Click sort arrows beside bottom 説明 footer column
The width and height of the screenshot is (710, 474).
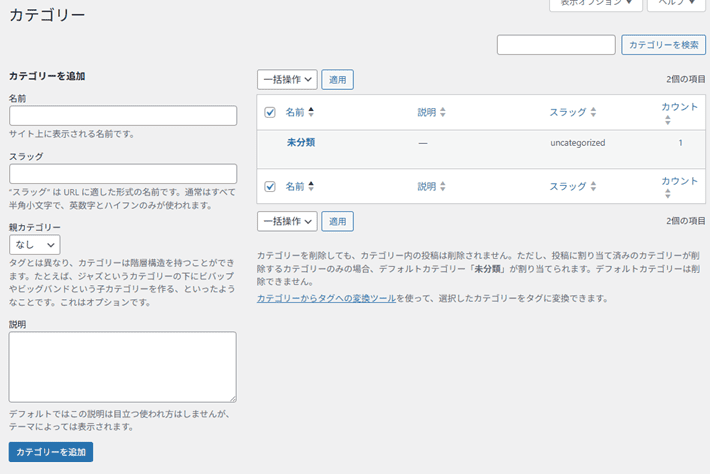(x=443, y=186)
